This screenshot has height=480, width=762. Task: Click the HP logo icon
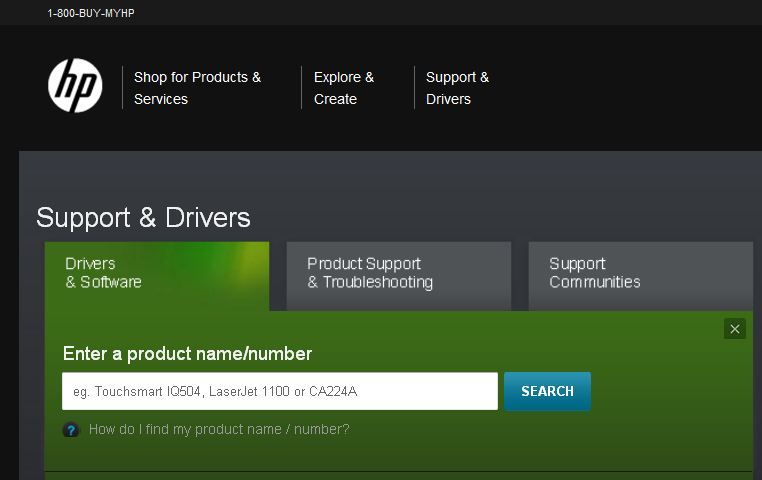pyautogui.click(x=75, y=86)
